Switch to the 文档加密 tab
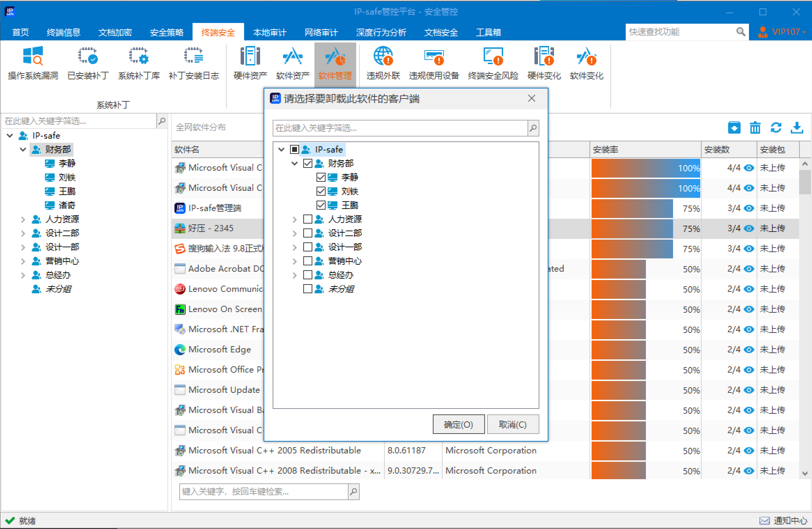 [x=115, y=32]
